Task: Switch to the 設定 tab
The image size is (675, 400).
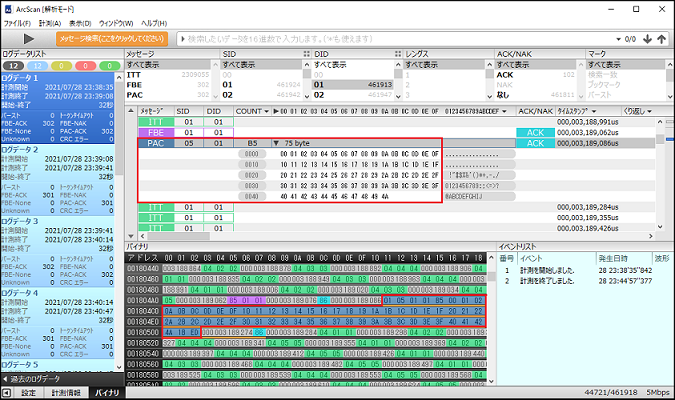Action: click(29, 393)
